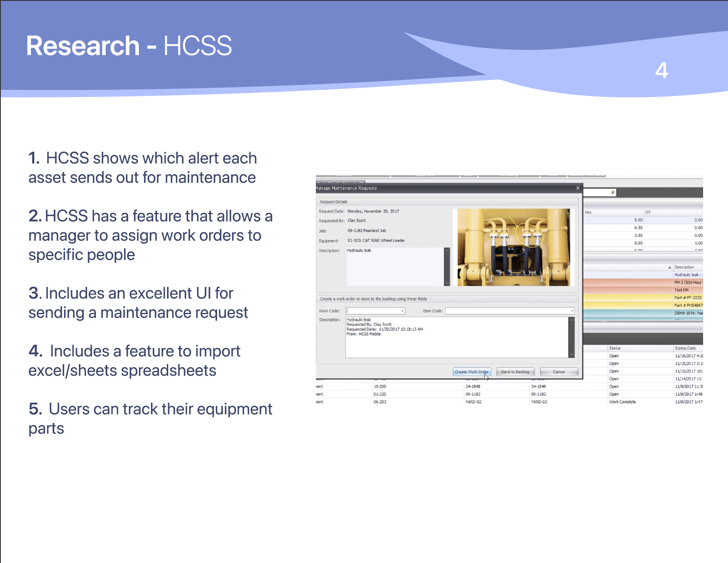Click status date '11/9/2017' cell
This screenshot has width=728, height=563.
coord(688,386)
